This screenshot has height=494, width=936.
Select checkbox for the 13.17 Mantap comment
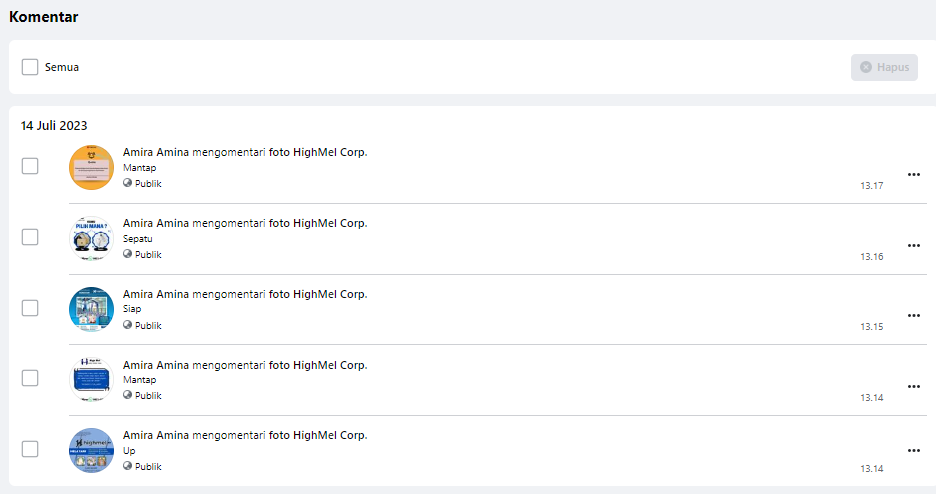coord(30,166)
